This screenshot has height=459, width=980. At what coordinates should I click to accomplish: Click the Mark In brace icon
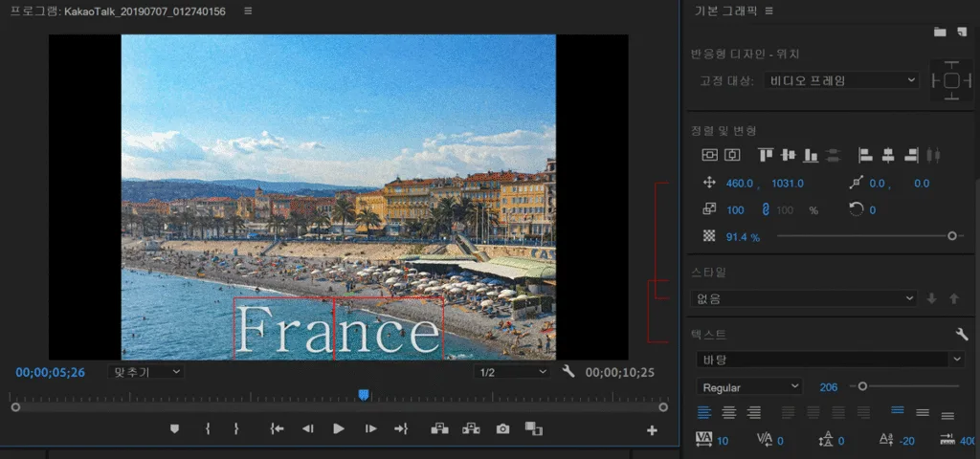click(x=208, y=428)
